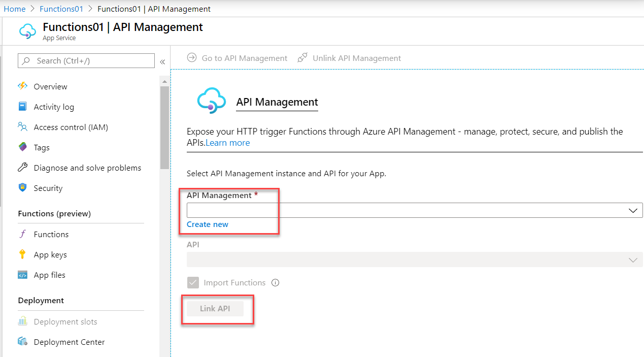Click the Deployment Center icon

click(x=22, y=342)
